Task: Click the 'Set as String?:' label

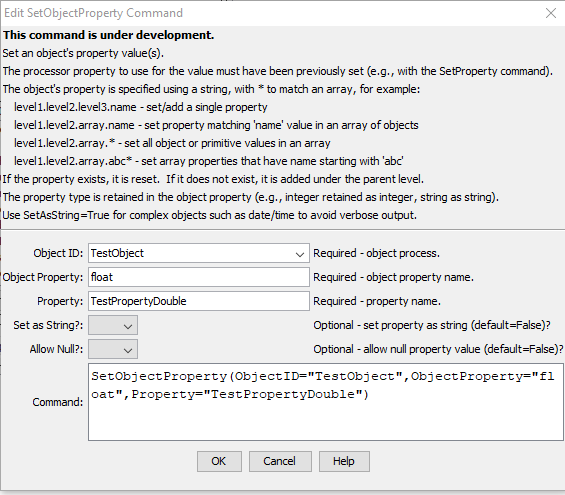Action: click(48, 325)
